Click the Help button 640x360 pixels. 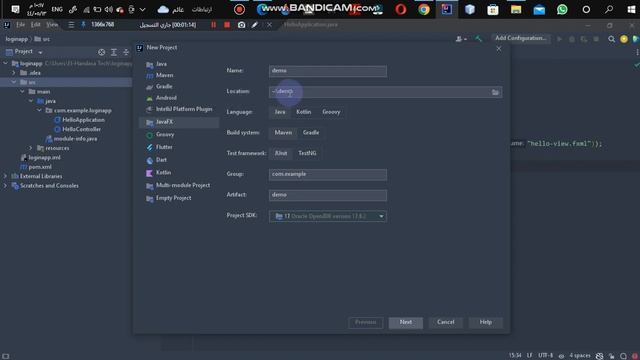pos(486,322)
